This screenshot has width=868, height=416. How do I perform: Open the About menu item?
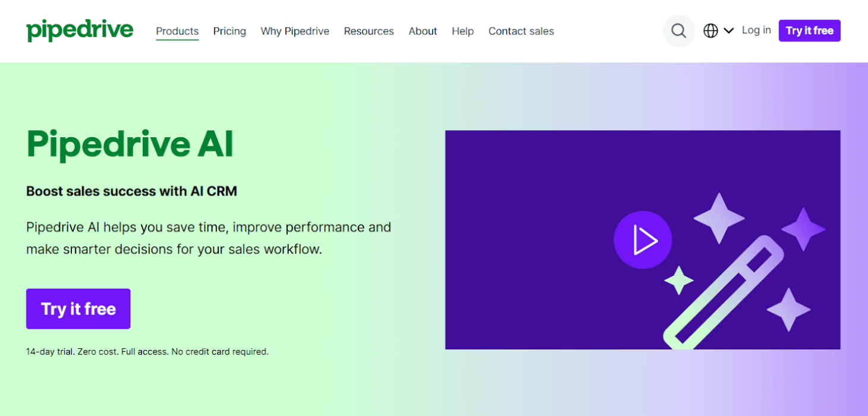423,31
